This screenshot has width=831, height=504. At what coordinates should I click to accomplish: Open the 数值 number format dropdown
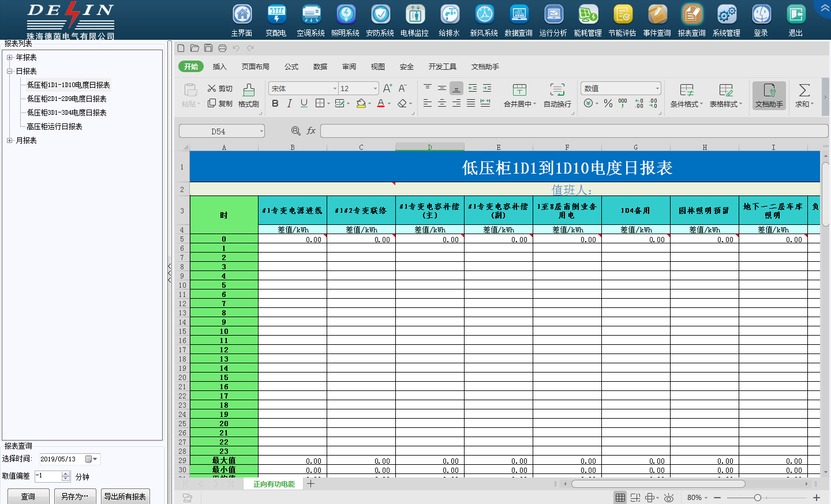click(x=657, y=89)
